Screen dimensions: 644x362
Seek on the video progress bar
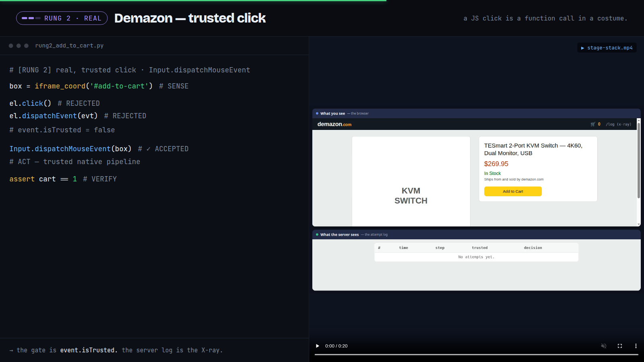click(x=477, y=354)
